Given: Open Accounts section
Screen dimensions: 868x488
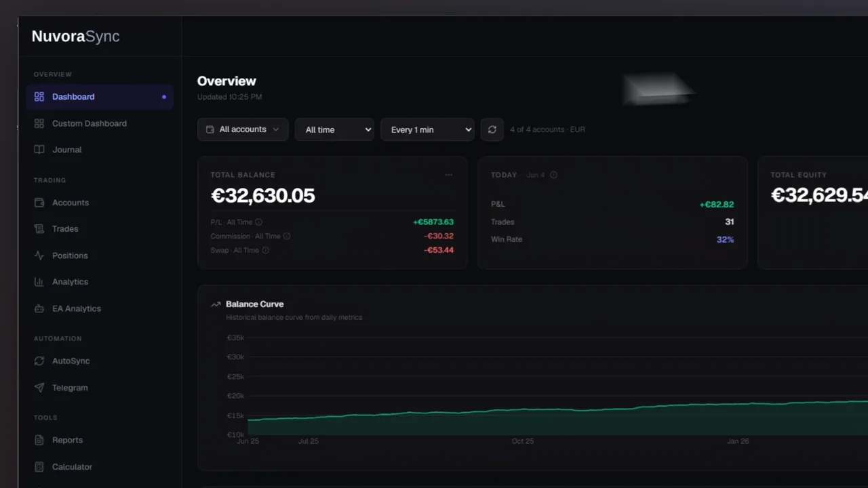Looking at the screenshot, I should click(100, 203).
